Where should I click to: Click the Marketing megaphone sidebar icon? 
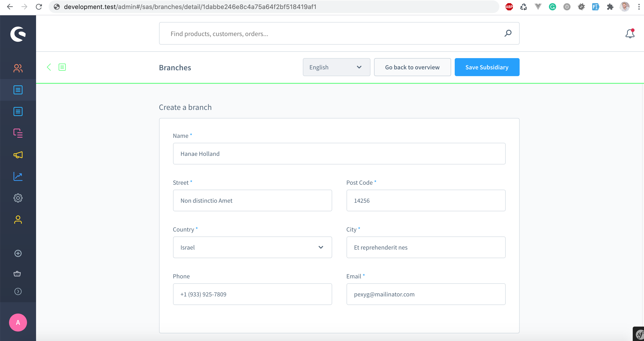[x=18, y=155]
